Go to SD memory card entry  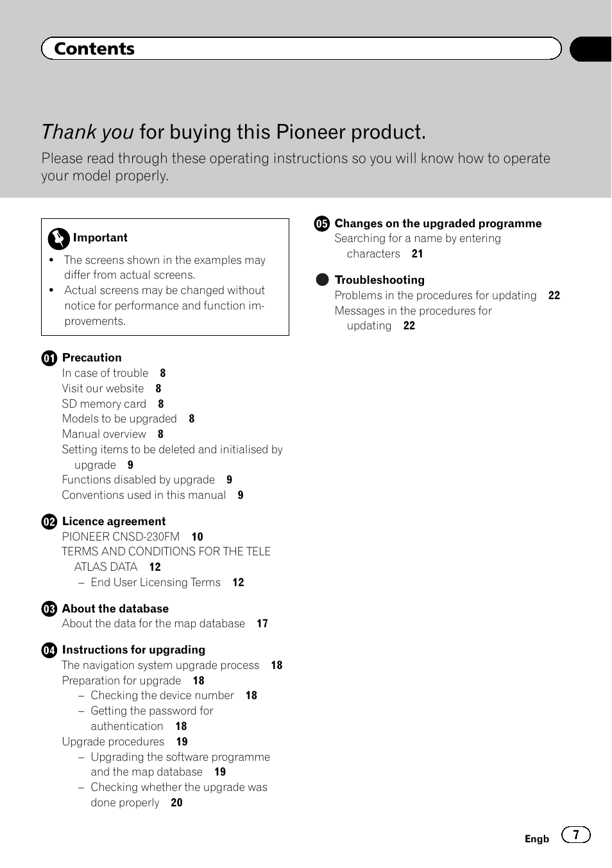point(104,404)
